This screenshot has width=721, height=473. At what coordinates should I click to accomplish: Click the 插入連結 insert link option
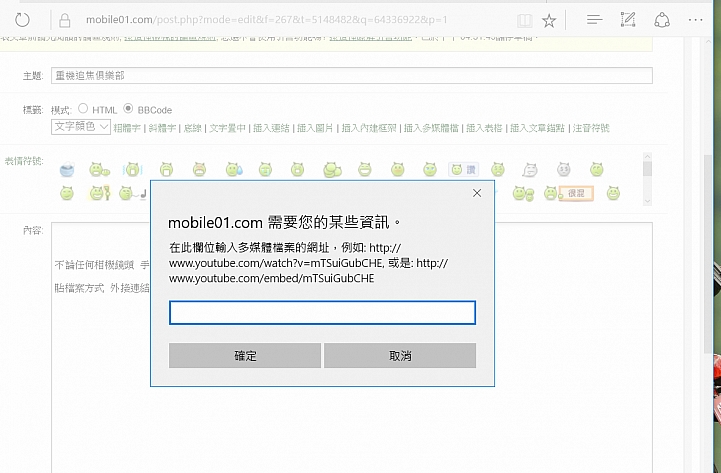[x=271, y=128]
